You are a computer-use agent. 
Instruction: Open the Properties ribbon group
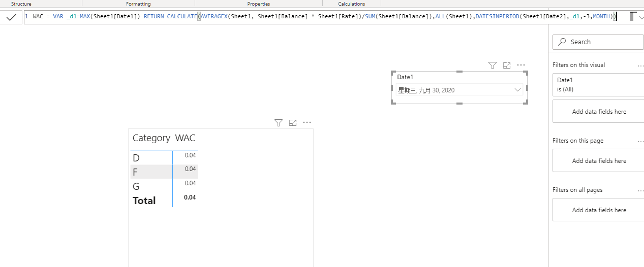click(258, 4)
